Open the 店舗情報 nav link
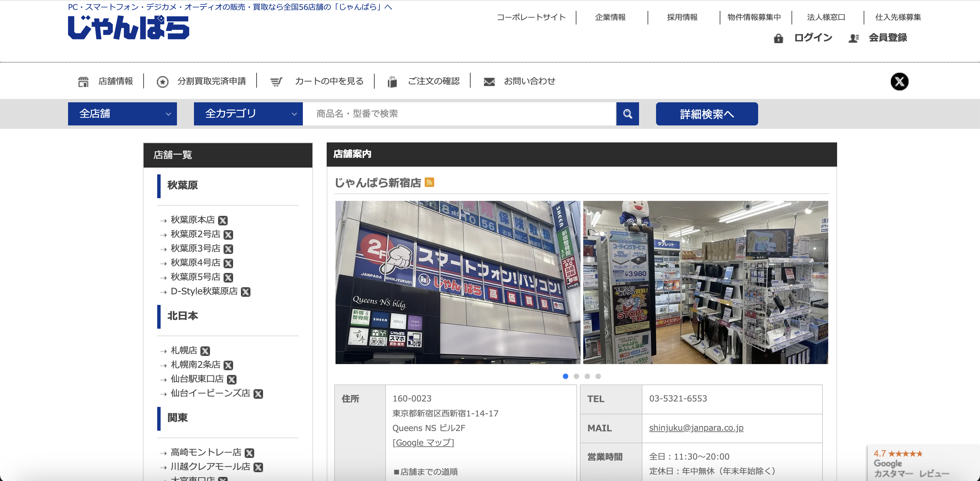Screen dimensions: 980x481 [116, 81]
